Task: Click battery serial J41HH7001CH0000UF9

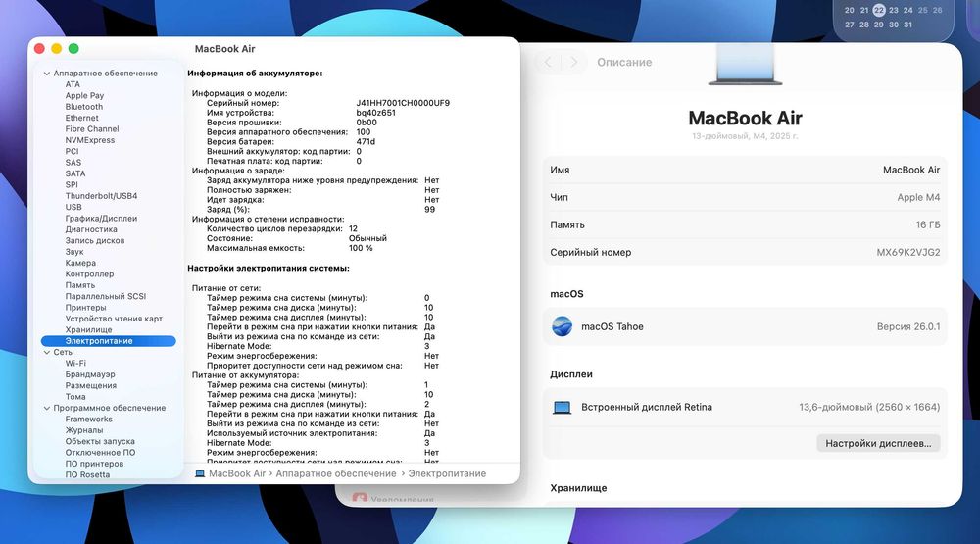Action: (x=403, y=103)
